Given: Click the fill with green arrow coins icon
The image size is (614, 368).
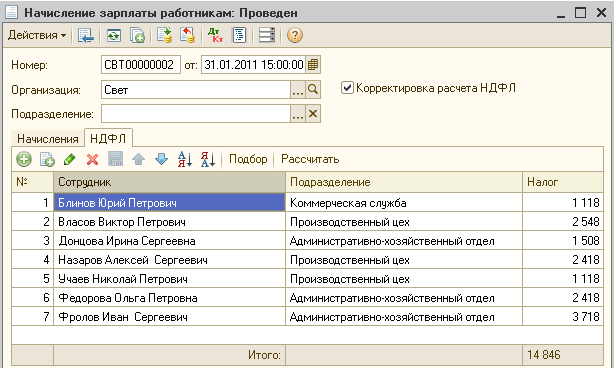Looking at the screenshot, I should 164,35.
